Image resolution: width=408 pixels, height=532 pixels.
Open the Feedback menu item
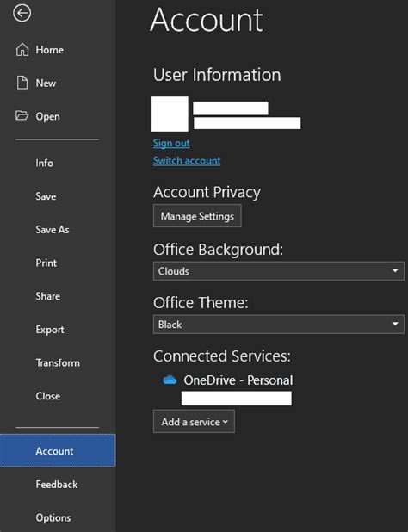(58, 485)
